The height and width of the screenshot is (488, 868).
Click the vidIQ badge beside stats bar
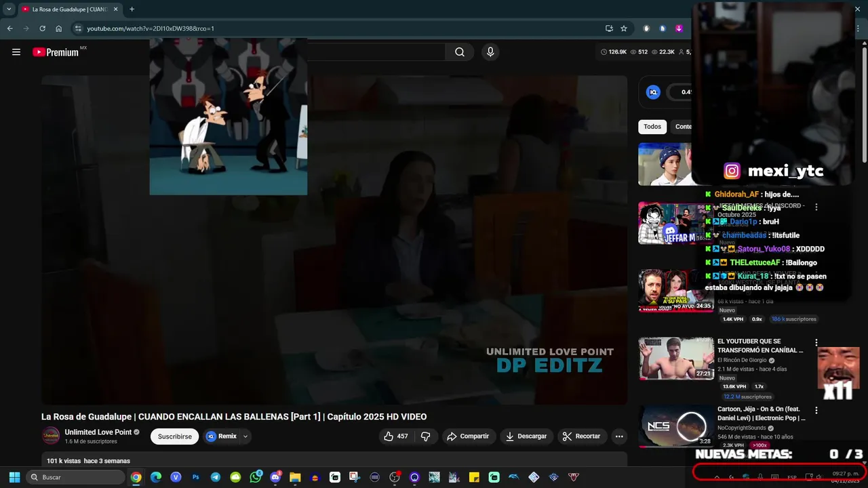[653, 92]
